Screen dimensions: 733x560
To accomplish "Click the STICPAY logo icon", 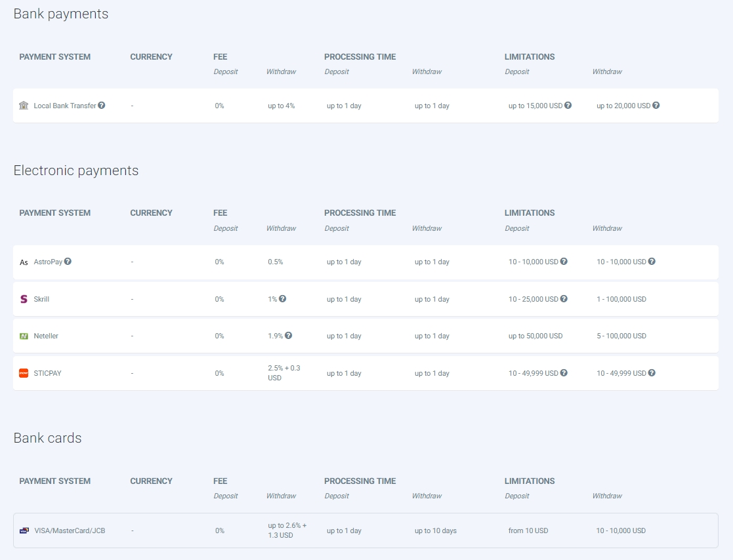I will point(24,372).
